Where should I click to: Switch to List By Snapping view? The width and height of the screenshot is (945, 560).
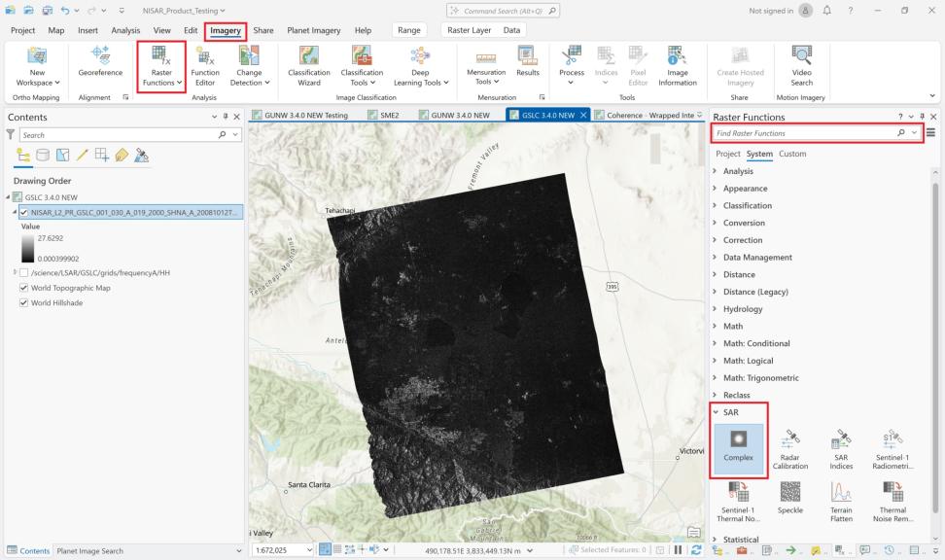[102, 156]
